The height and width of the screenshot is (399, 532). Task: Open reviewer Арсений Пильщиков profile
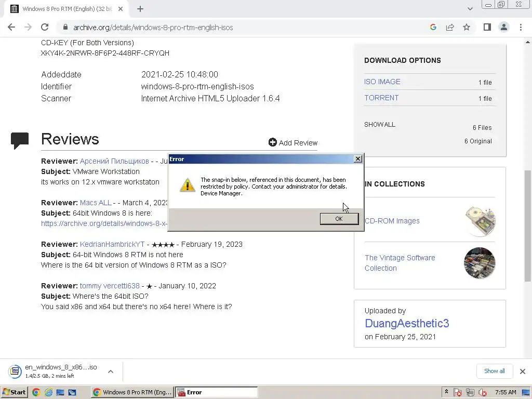pos(114,161)
